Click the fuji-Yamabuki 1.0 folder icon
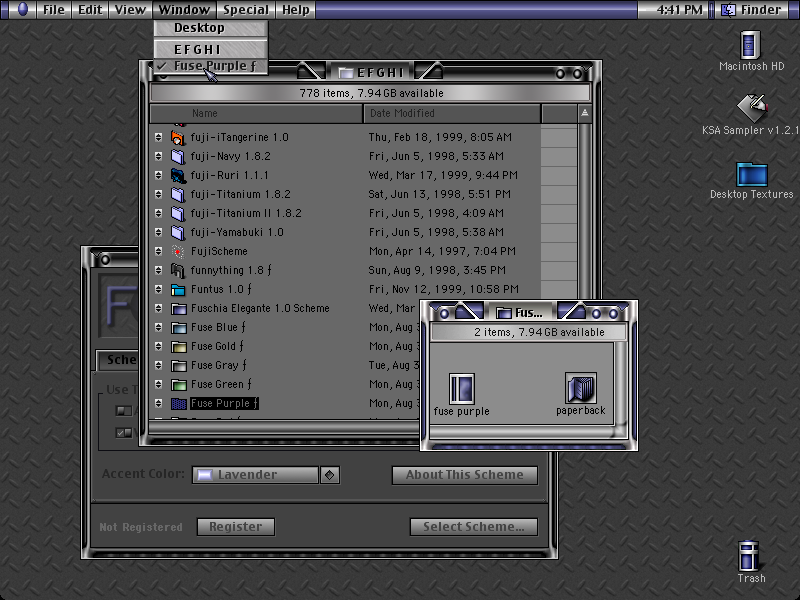800x600 pixels. coord(178,232)
